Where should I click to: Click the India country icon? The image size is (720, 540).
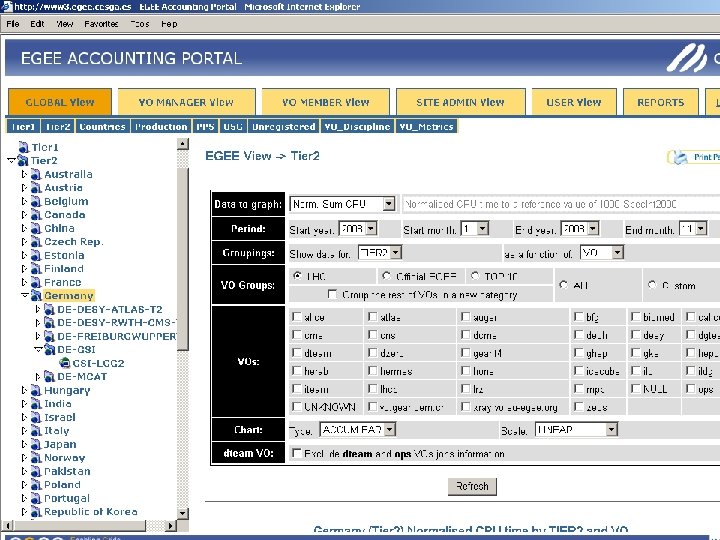[36, 404]
